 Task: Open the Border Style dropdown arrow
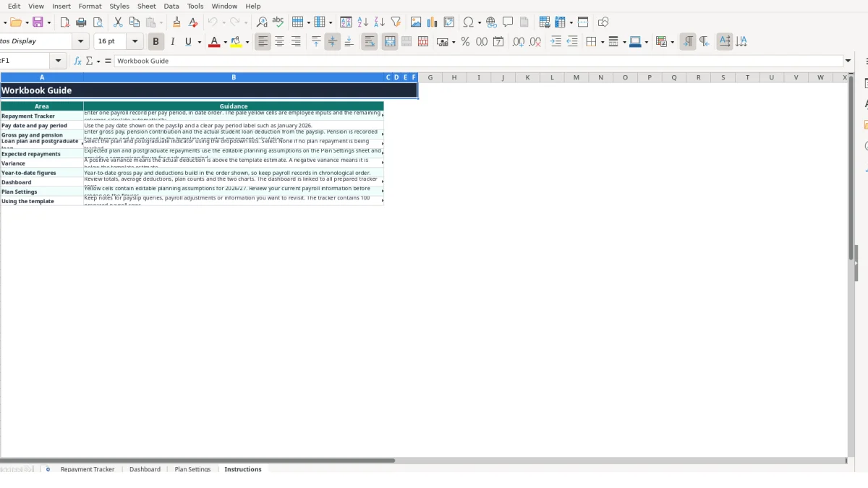(624, 42)
